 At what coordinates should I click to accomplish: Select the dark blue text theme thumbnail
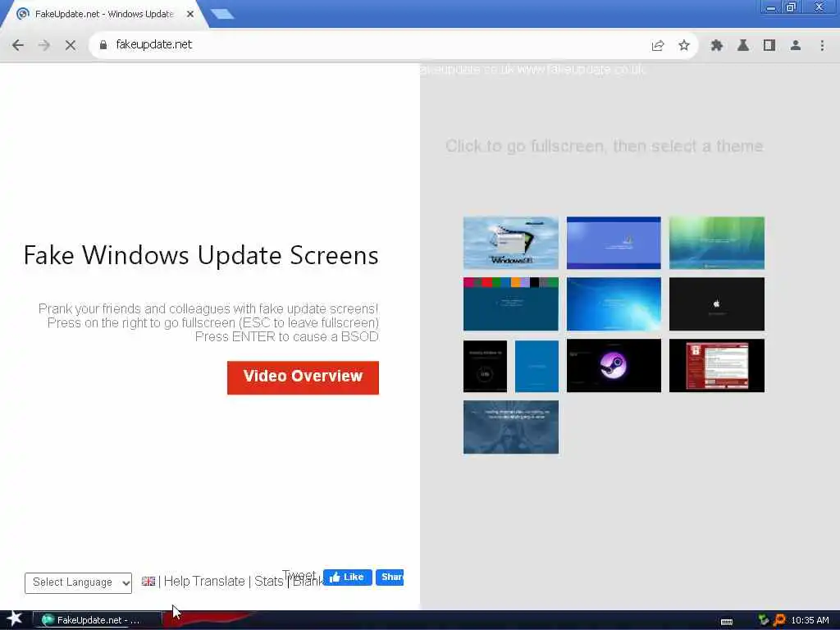510,427
